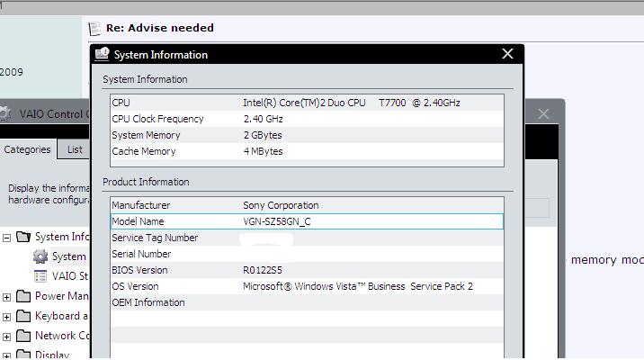Select the Manufacturer row
The width and height of the screenshot is (644, 360).
tap(307, 205)
